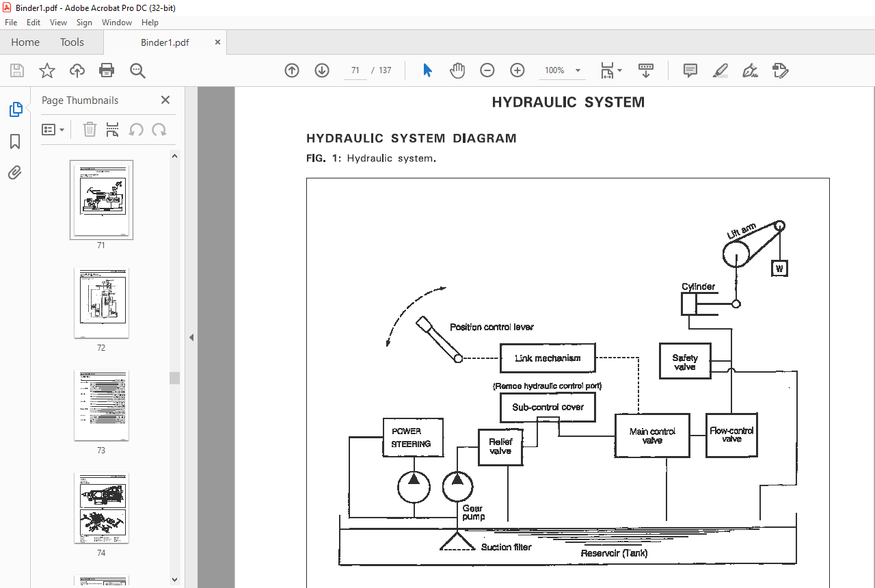
Task: Select page 71 thumbnail
Action: [x=101, y=200]
